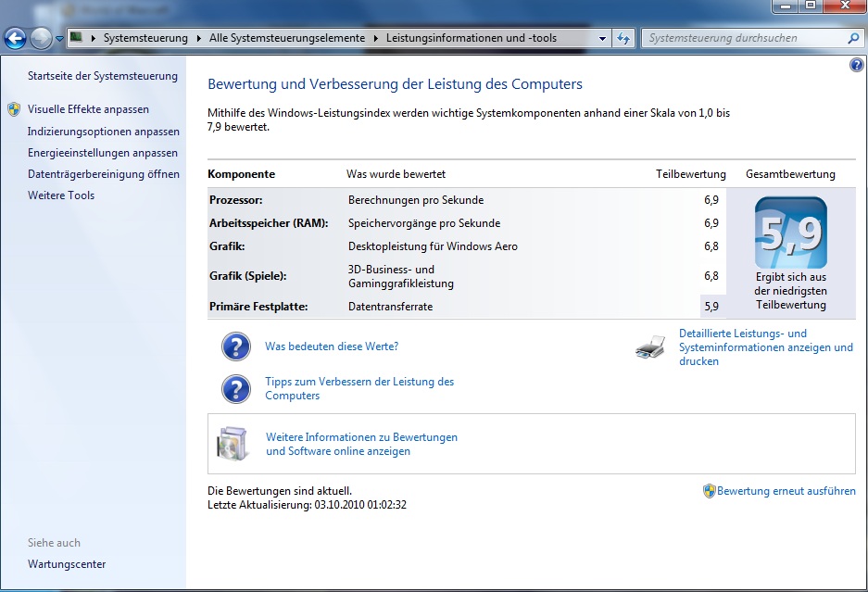Open Indizierungsoptionen anpassen
This screenshot has height=592, width=868.
pyautogui.click(x=104, y=132)
